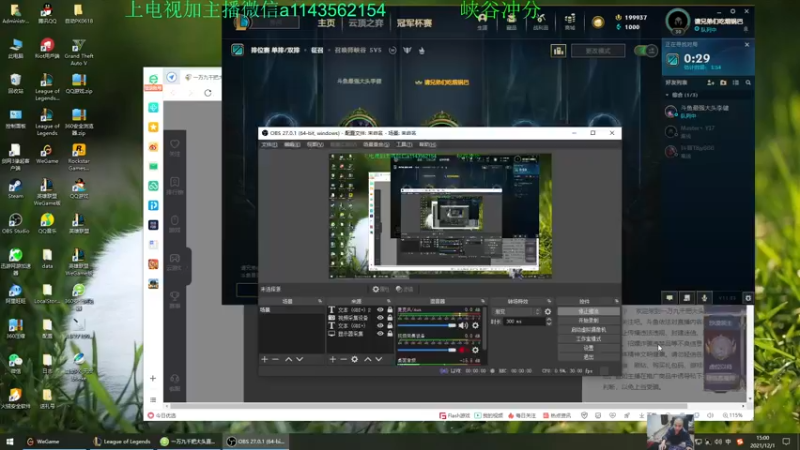Open the leaderboard icon in League lobby
The width and height of the screenshot is (800, 450).
[x=558, y=51]
